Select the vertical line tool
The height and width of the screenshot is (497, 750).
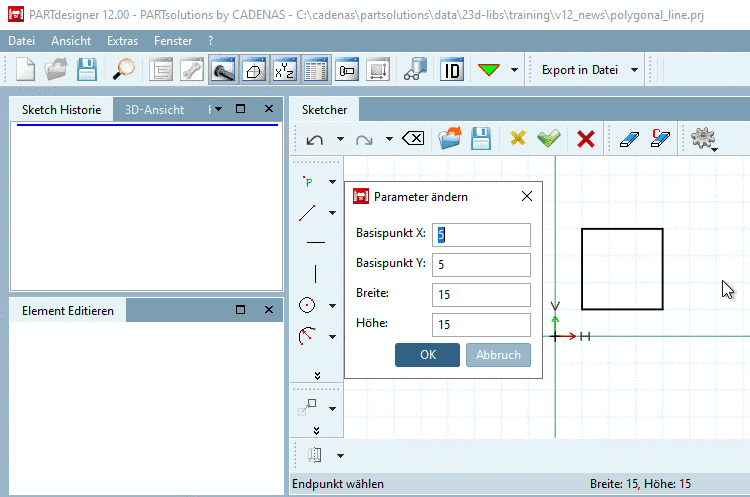(x=315, y=274)
